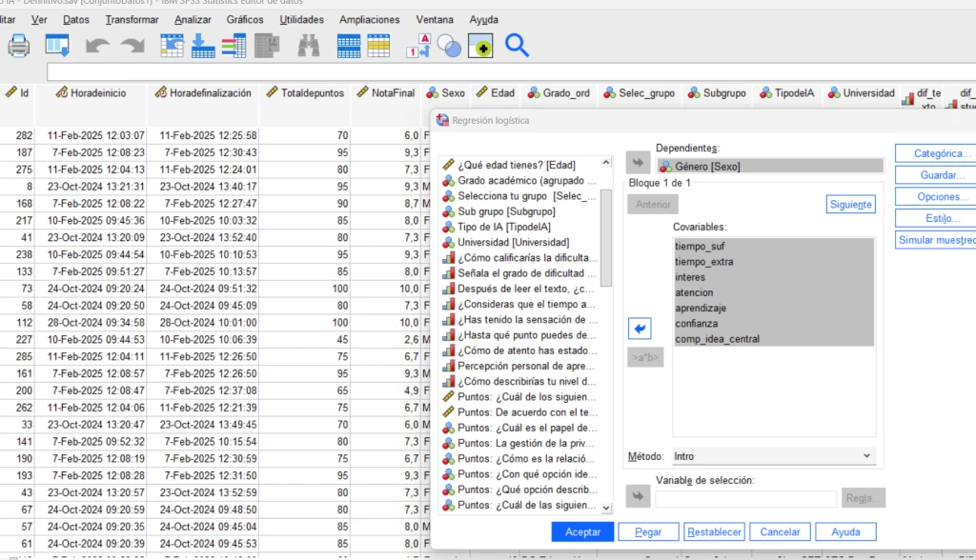Click the binoculars Find icon
Screen dimensions: 976x560
309,45
